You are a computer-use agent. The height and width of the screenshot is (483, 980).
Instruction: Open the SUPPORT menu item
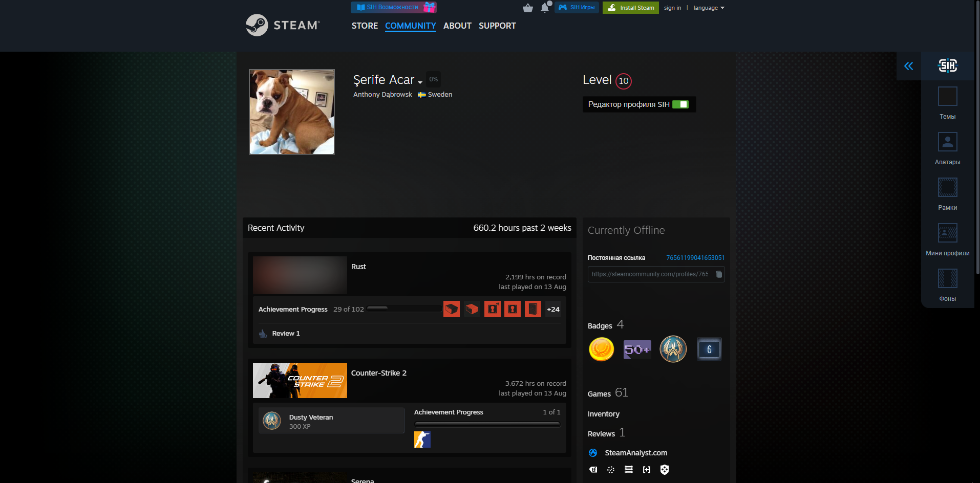[497, 26]
